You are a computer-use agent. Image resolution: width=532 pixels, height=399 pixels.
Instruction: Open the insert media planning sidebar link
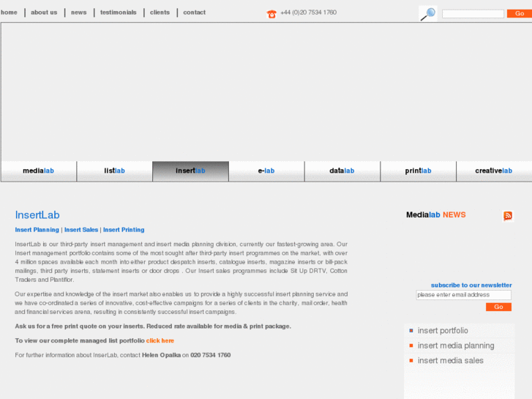pyautogui.click(x=456, y=346)
